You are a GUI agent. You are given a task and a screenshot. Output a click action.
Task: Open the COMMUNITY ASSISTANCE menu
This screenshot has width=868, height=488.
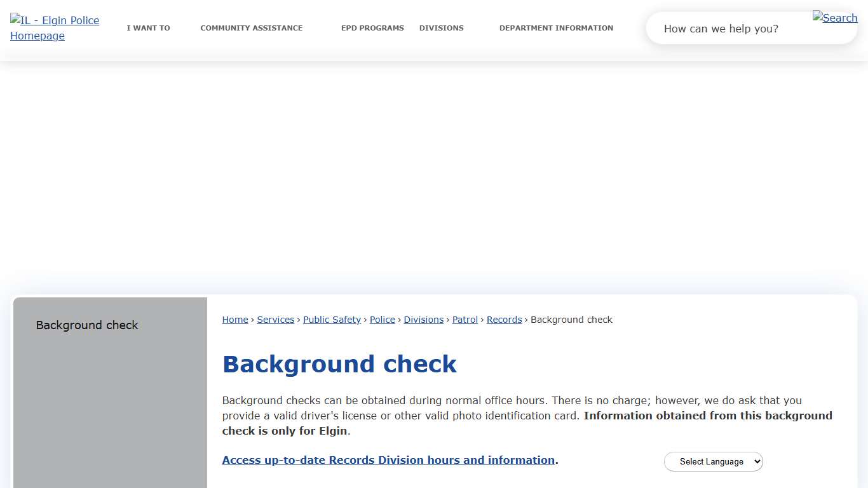(x=251, y=28)
